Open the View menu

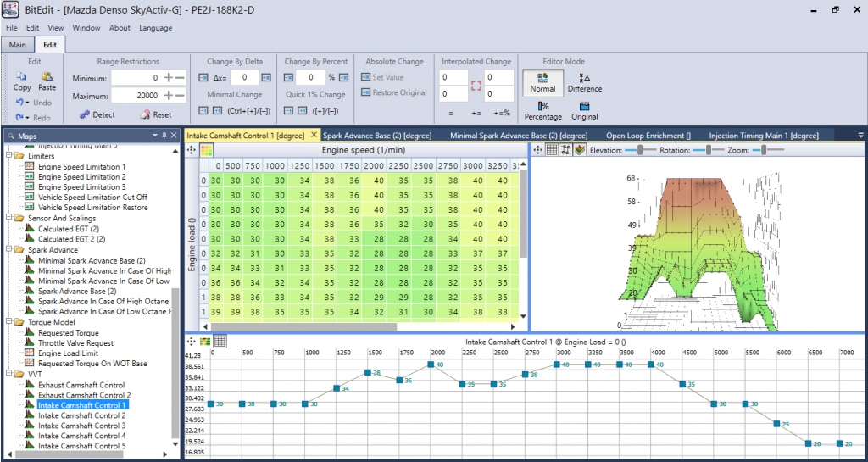55,28
